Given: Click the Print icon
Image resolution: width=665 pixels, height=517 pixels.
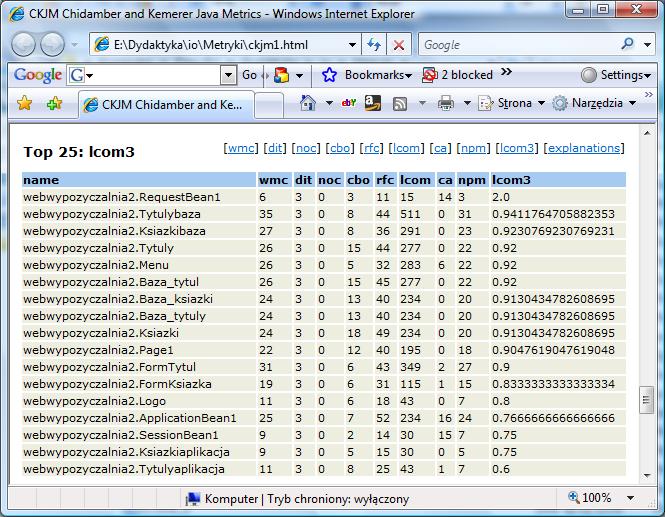Looking at the screenshot, I should click(445, 103).
